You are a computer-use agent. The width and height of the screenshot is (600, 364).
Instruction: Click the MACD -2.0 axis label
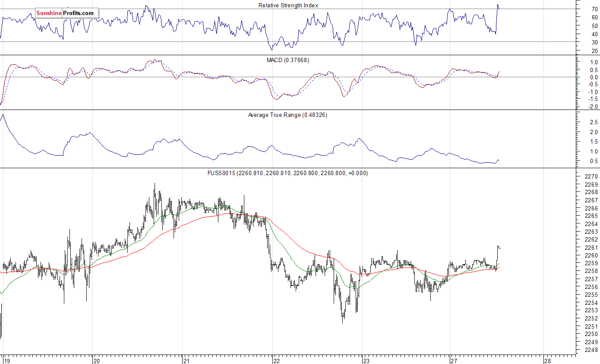593,107
